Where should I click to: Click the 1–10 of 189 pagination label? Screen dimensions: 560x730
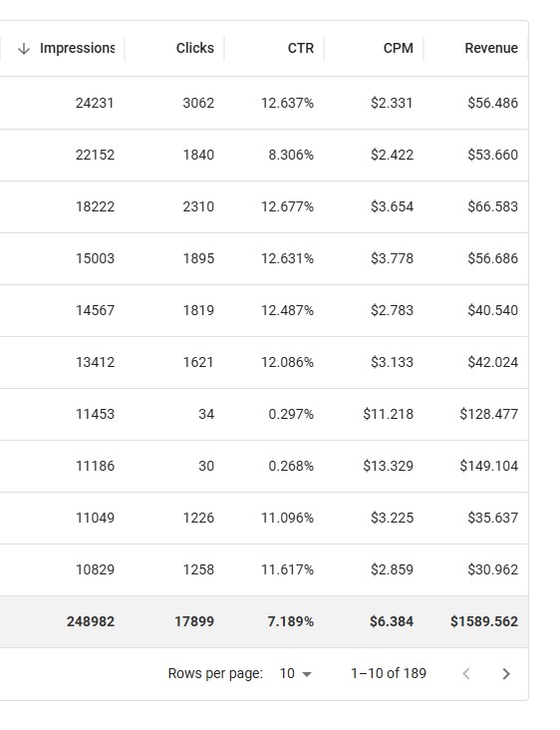(x=389, y=674)
